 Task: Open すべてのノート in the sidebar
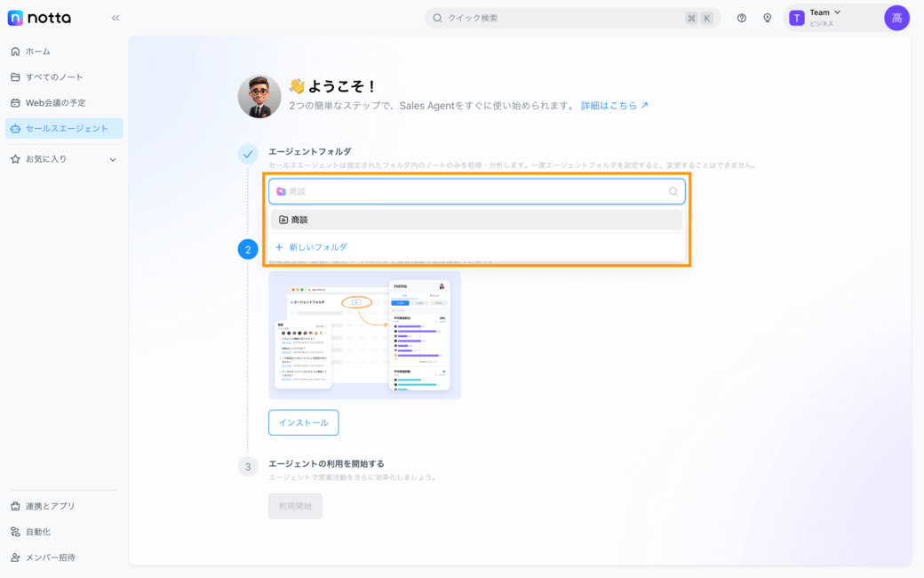pos(64,76)
